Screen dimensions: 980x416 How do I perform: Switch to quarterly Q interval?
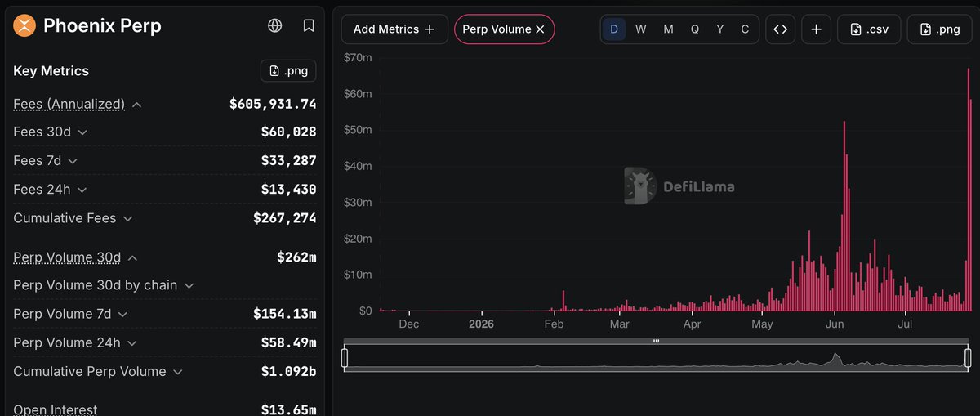694,29
